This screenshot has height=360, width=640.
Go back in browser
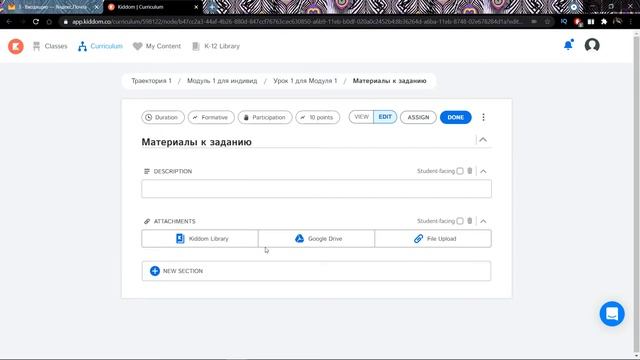pyautogui.click(x=9, y=22)
